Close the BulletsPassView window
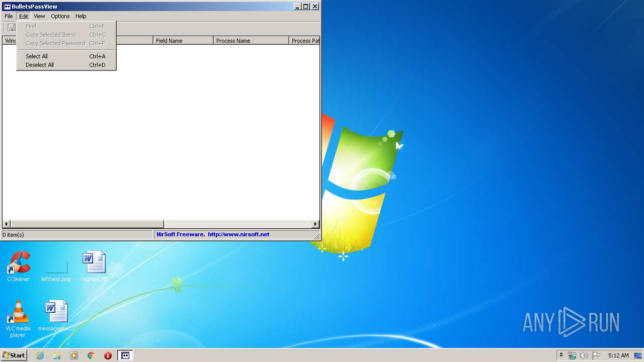The image size is (644, 362). point(315,7)
